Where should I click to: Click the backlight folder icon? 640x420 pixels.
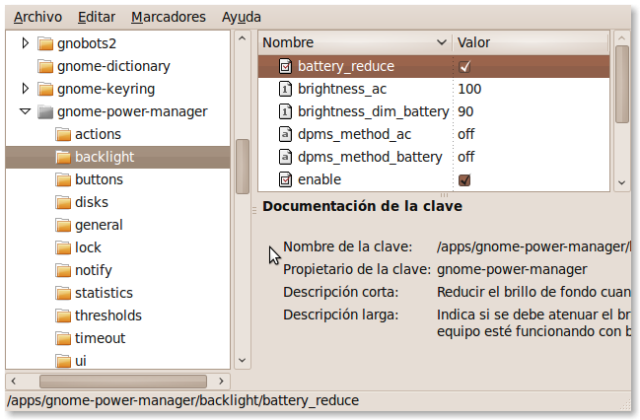coord(63,157)
